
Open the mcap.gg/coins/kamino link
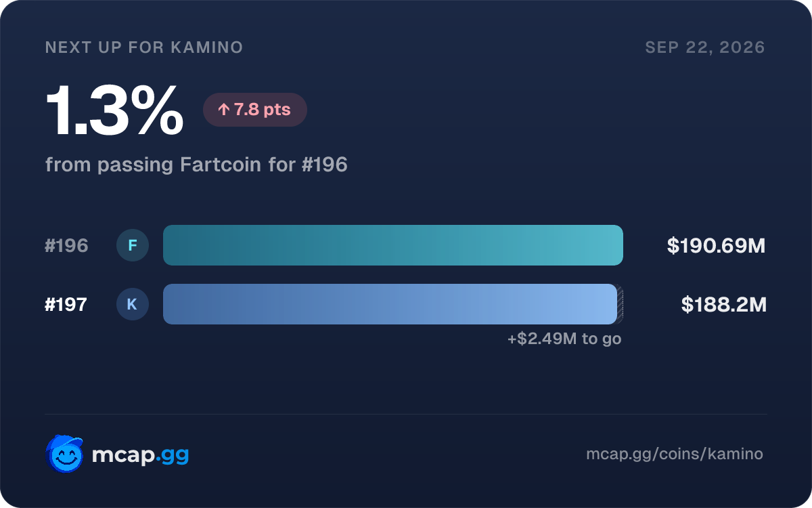[x=675, y=454]
